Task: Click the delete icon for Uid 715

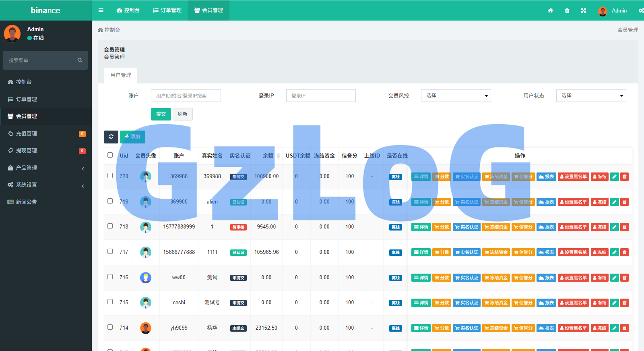Action: tap(625, 303)
